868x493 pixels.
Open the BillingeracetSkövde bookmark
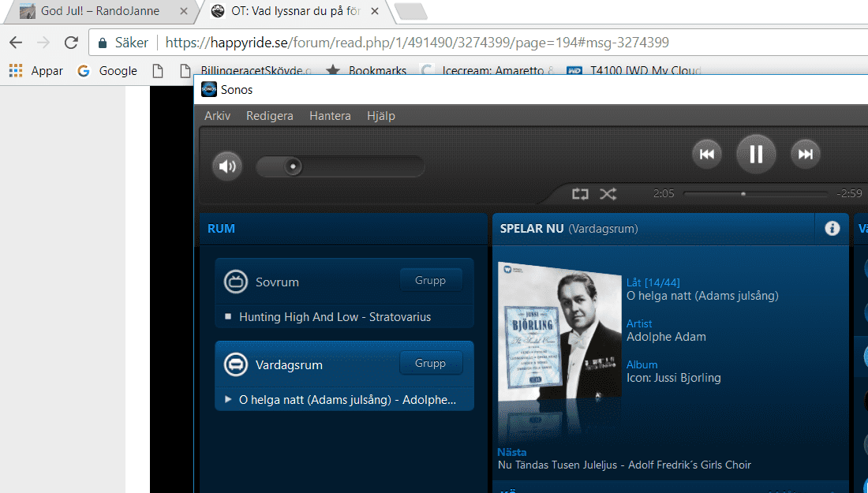tap(246, 71)
